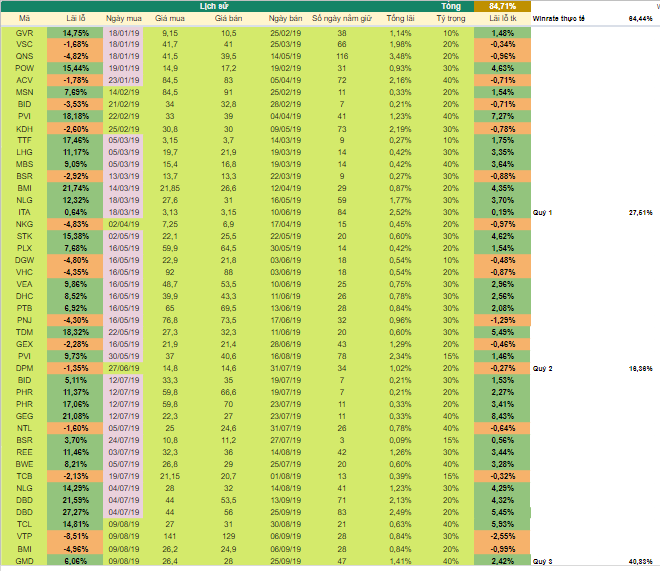This screenshot has width=660, height=571.
Task: Select the GVR ticker cell
Action: tap(24, 33)
